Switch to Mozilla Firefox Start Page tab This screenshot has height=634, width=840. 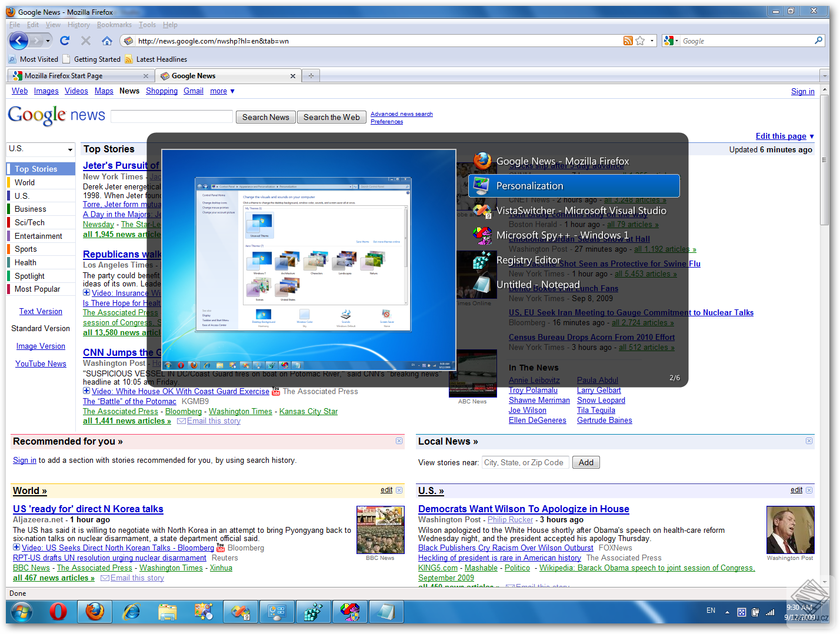[x=81, y=76]
